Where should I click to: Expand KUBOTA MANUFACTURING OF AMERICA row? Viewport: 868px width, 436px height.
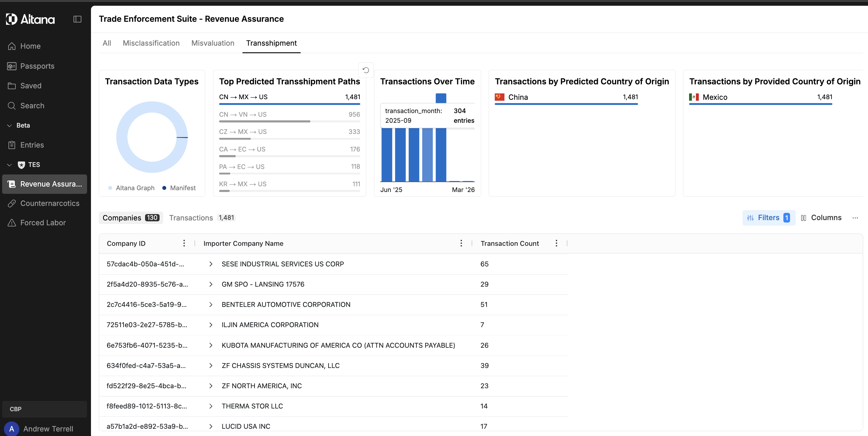pyautogui.click(x=211, y=345)
